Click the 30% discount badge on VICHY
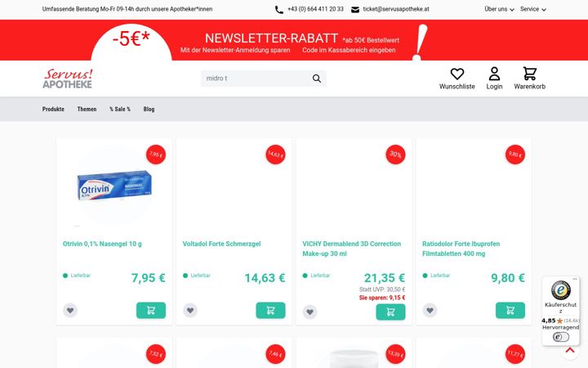588x368 pixels. click(x=395, y=155)
